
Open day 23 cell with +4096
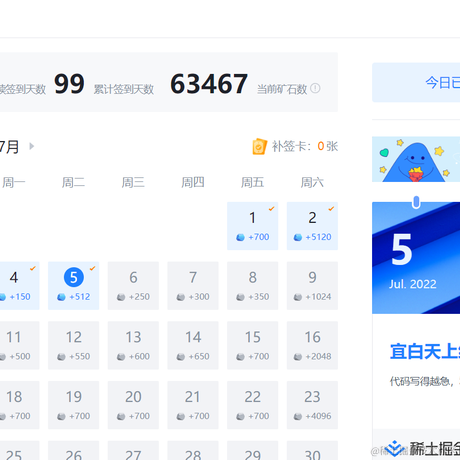(x=312, y=405)
